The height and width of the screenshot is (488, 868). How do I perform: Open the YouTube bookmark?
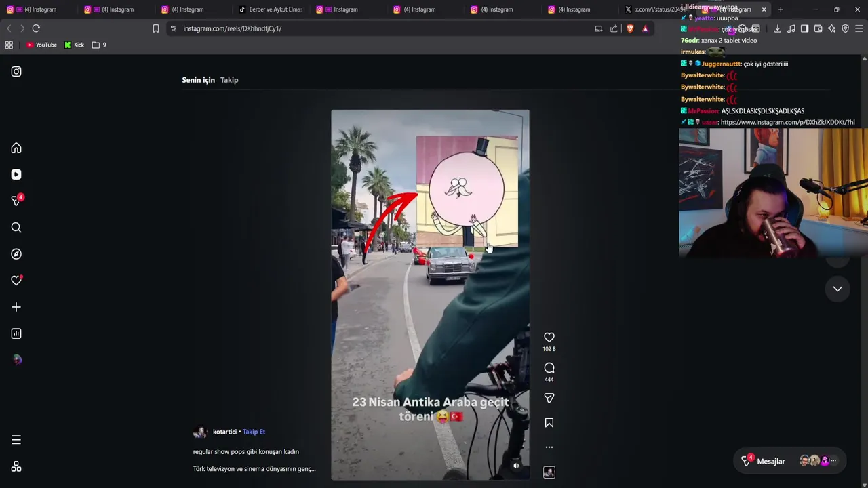[41, 45]
